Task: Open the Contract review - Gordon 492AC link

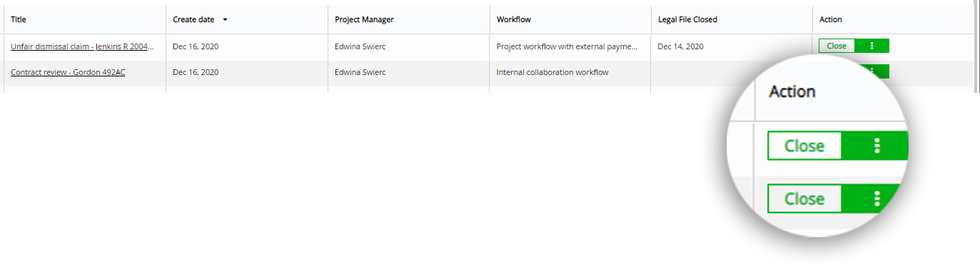Action: 68,72
